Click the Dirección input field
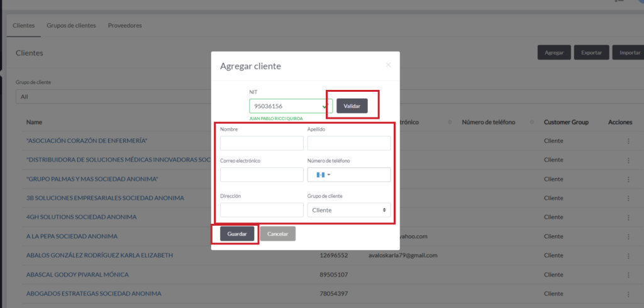Screen dimensions: 644x308 [x=262, y=210]
